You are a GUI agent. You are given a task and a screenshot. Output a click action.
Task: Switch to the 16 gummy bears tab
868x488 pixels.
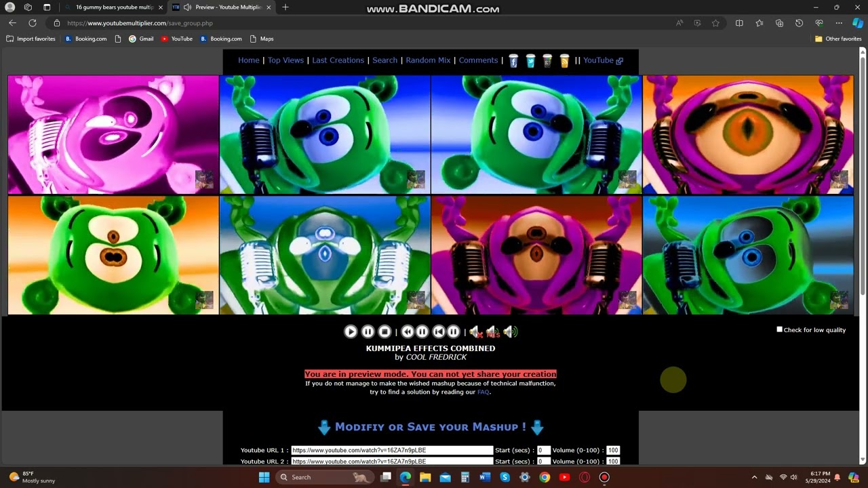[114, 7]
